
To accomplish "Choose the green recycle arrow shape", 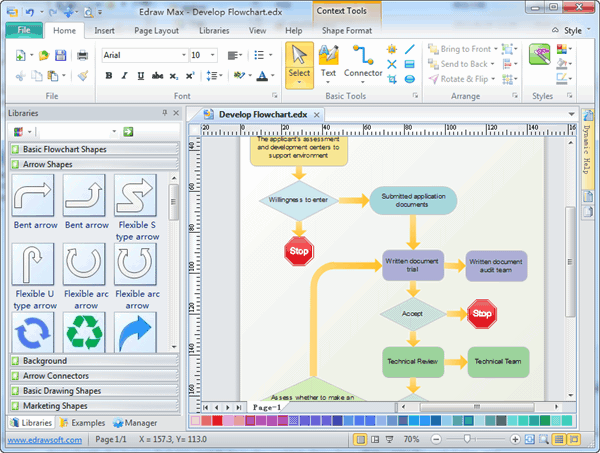I will coord(85,332).
